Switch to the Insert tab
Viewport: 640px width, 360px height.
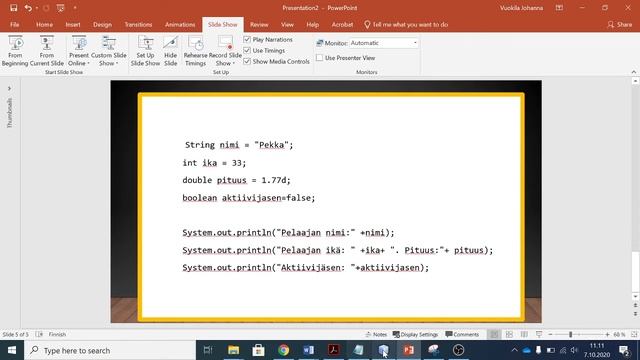coord(73,24)
